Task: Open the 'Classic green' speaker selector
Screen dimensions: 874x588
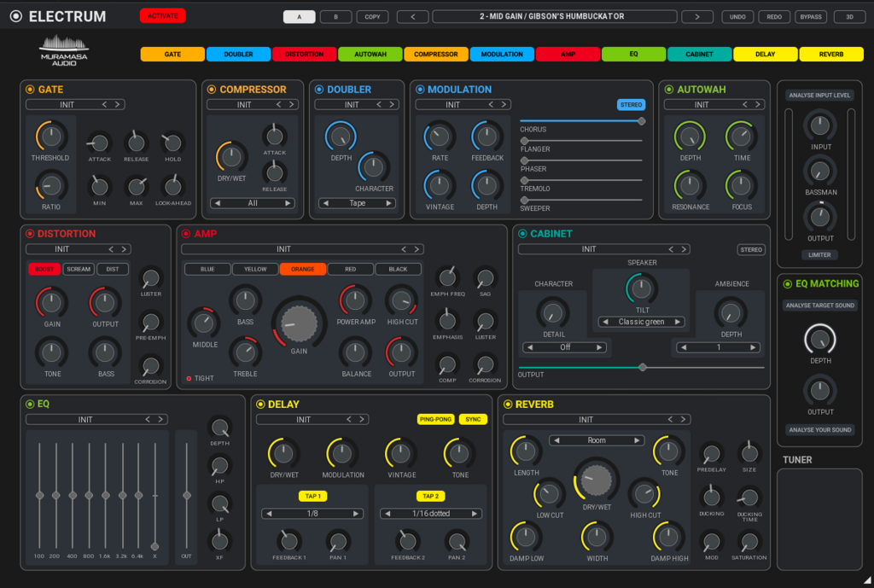Action: click(642, 322)
